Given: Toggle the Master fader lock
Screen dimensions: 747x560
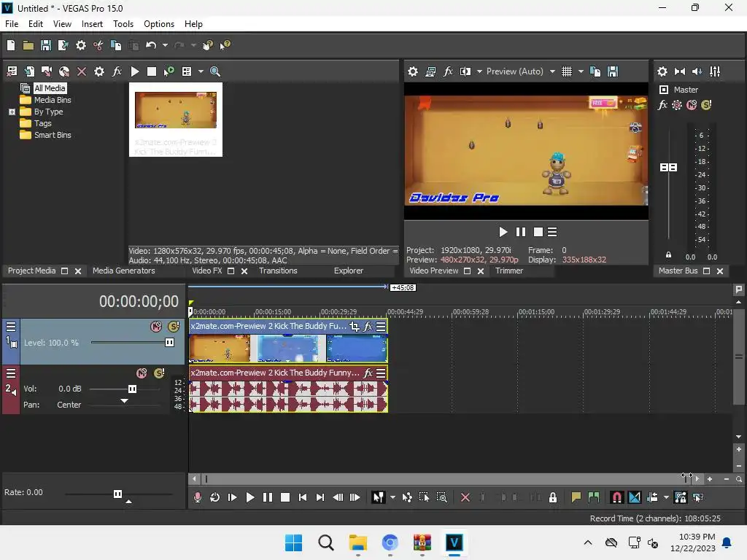Looking at the screenshot, I should (668, 255).
